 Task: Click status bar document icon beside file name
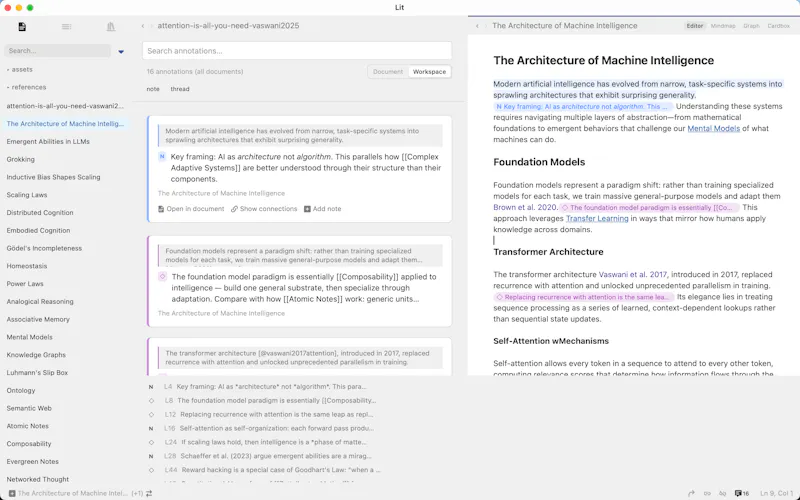[x=12, y=493]
